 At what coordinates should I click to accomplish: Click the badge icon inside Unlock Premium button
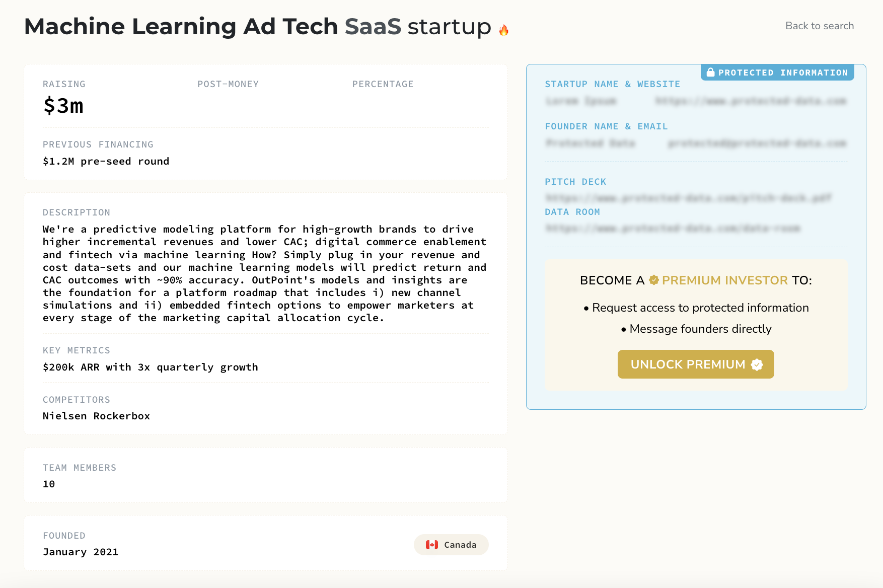tap(758, 364)
